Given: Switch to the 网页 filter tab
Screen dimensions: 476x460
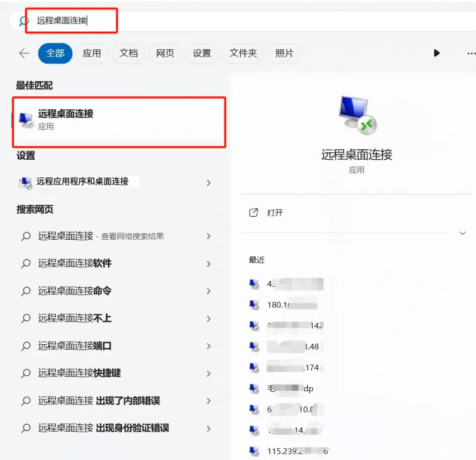Looking at the screenshot, I should coord(165,53).
